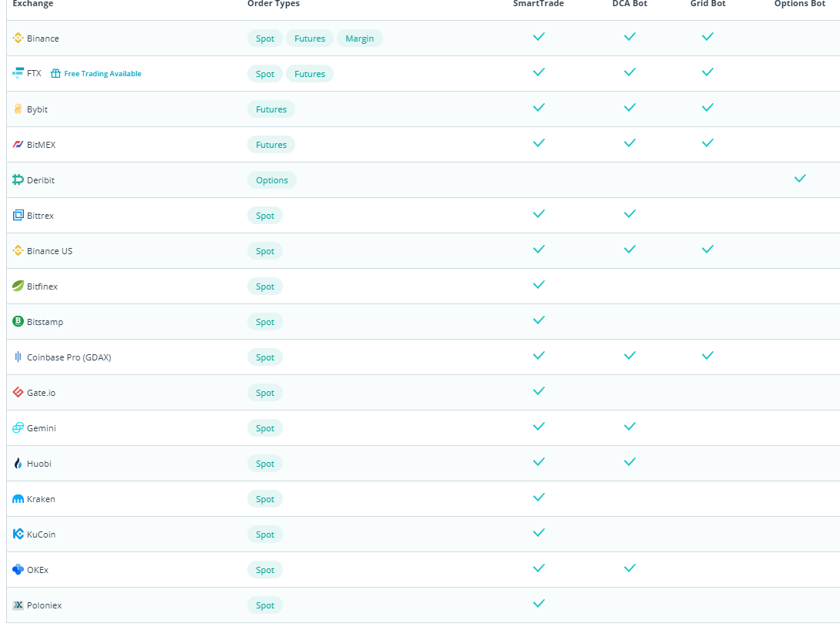Click the SmartTrade column header

539,4
